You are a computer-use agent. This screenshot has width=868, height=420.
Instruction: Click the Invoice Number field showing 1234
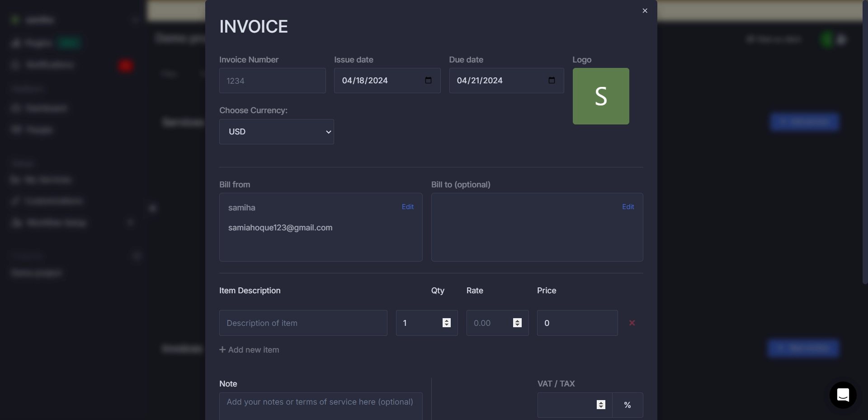[x=272, y=81]
